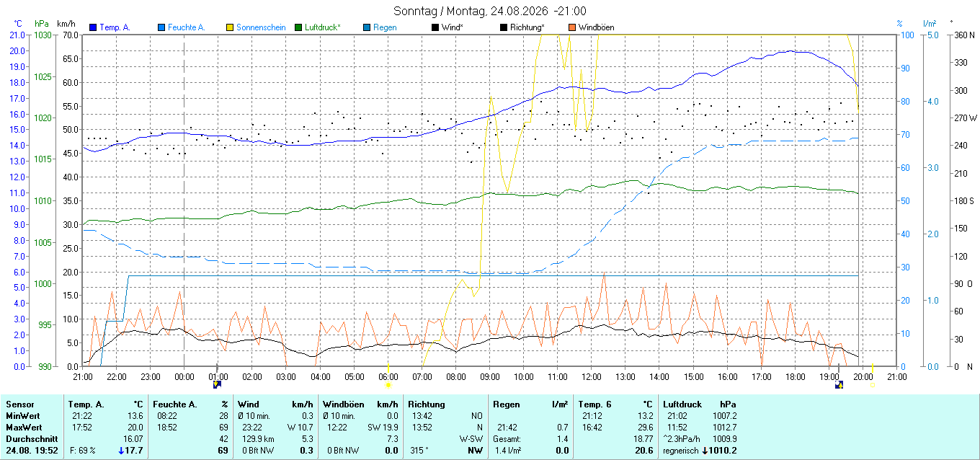Click the 'Feuchte A.' table column header
980x460 pixels.
(177, 404)
